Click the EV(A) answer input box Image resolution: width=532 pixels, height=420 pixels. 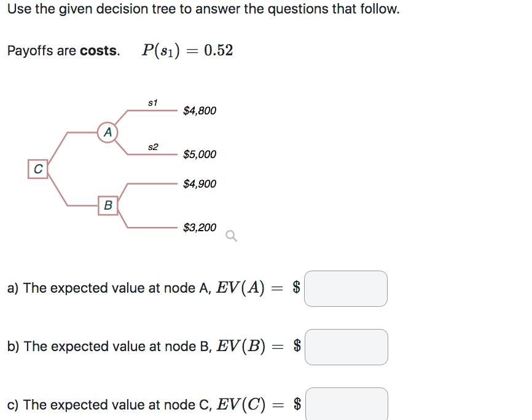coord(346,288)
